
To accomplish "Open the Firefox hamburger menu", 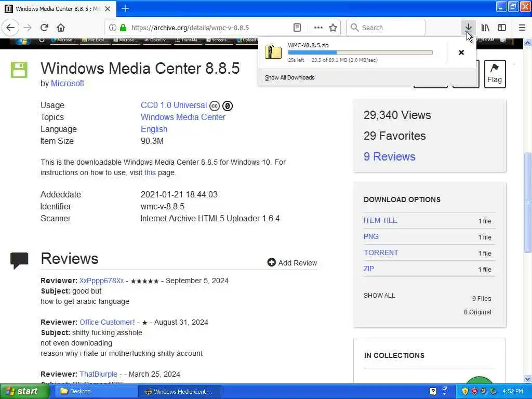I will tap(522, 28).
